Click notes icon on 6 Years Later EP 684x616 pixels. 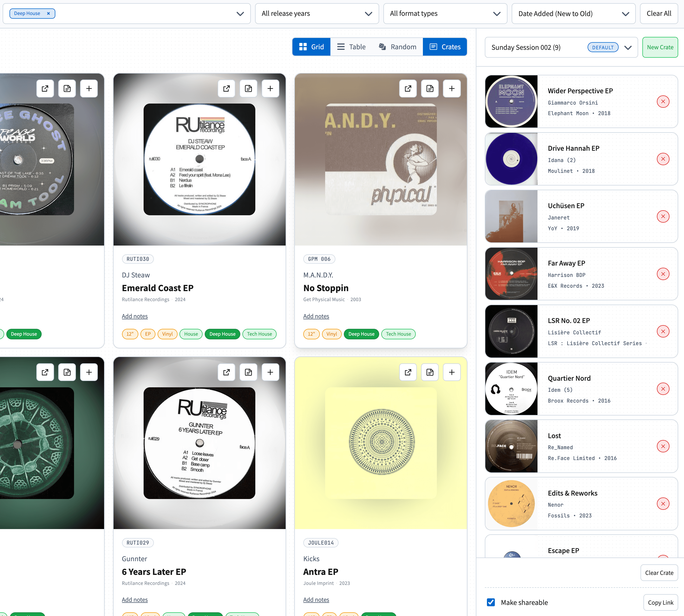(248, 372)
